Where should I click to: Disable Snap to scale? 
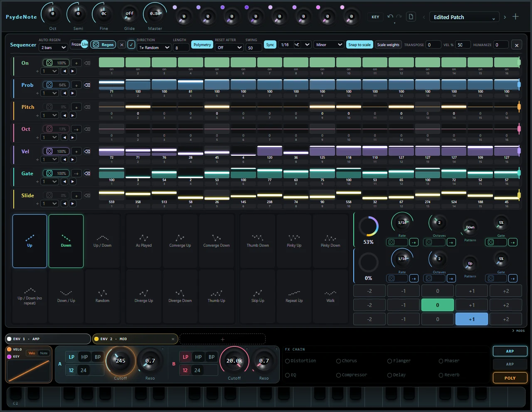click(360, 45)
